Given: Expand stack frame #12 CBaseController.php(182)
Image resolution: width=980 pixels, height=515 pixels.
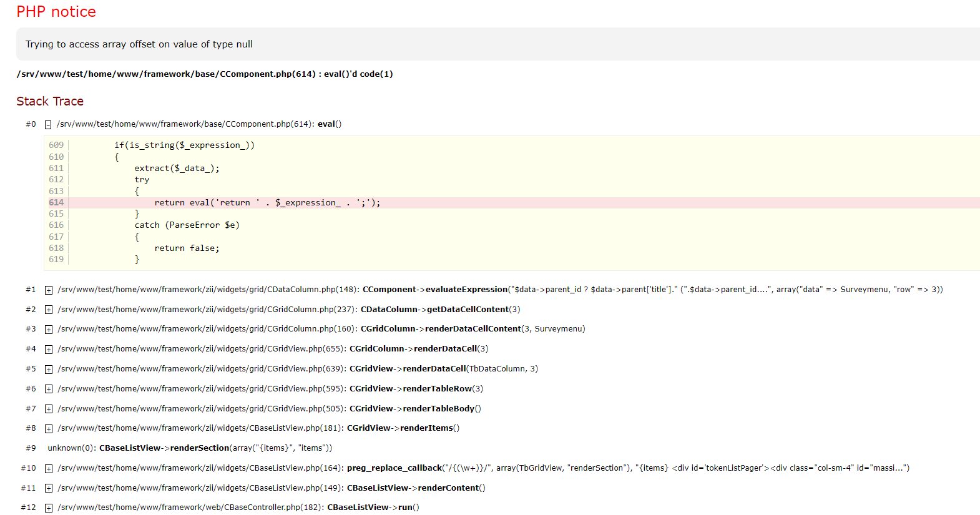Looking at the screenshot, I should (49, 508).
